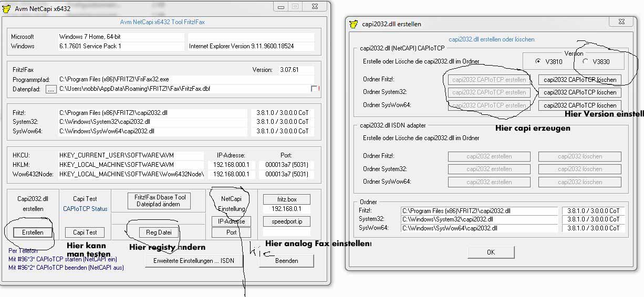Screen dimensions: 644x297
Task: Open the Fritz!Fax Dbase Tool Dateipfad ändern button
Action: coord(159,200)
